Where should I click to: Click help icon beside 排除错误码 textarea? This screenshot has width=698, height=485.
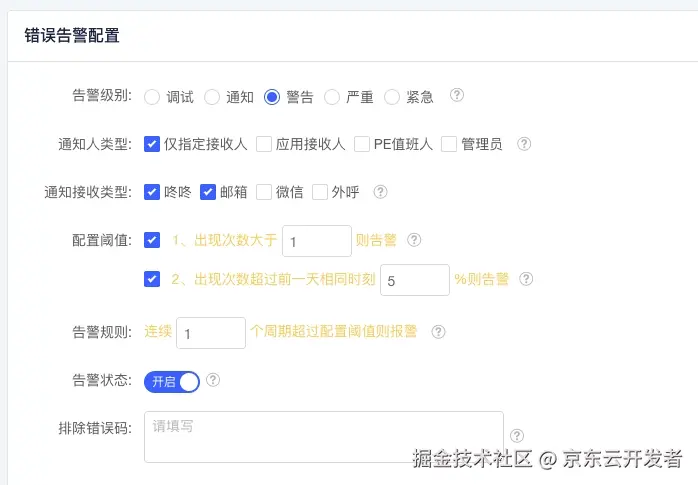[x=517, y=435]
